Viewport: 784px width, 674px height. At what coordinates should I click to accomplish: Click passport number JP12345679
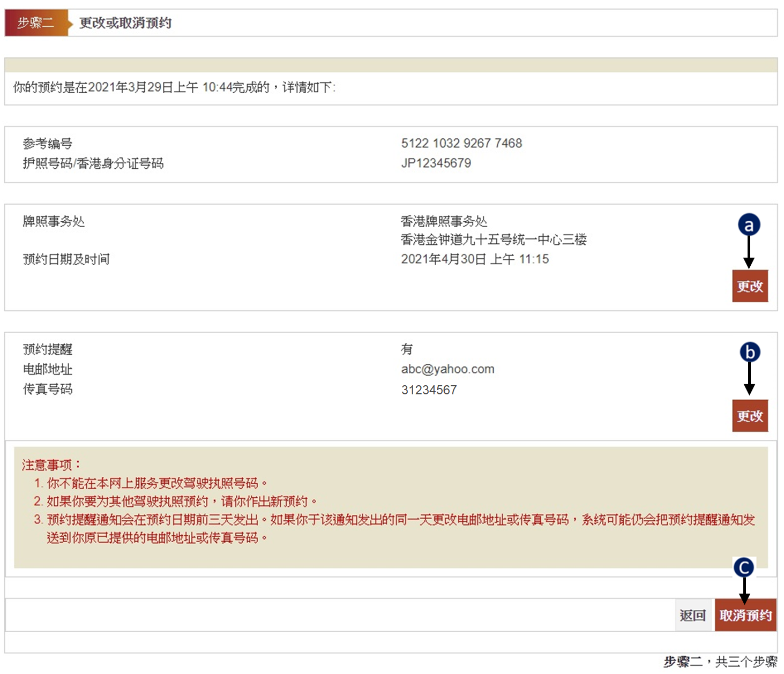click(x=436, y=163)
